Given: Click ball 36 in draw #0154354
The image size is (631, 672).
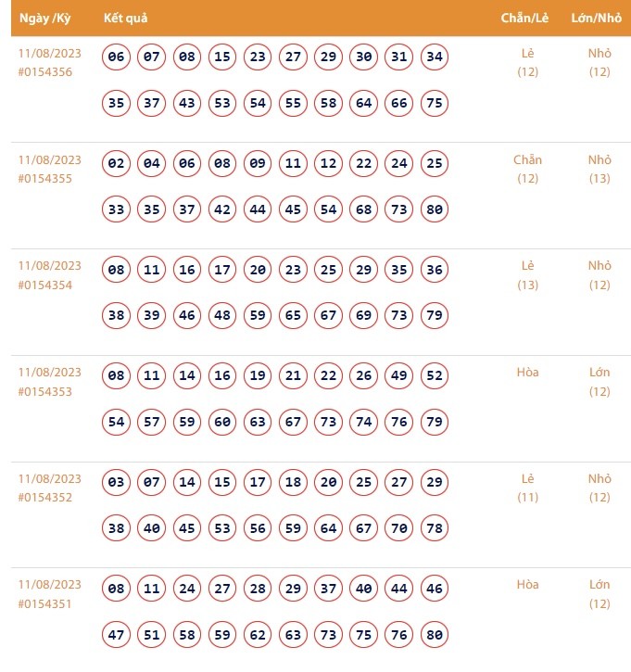Looking at the screenshot, I should click(x=434, y=270).
